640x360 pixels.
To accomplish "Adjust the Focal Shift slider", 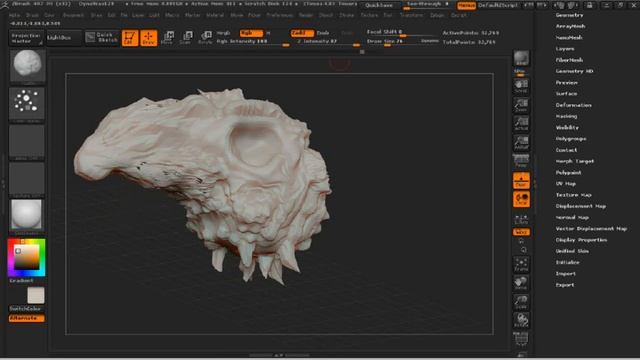I will 402,32.
